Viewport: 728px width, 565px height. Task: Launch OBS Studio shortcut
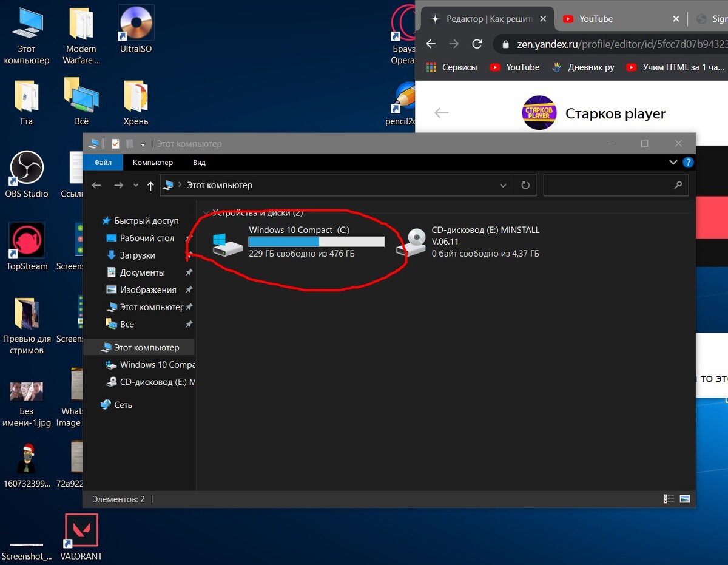(26, 174)
